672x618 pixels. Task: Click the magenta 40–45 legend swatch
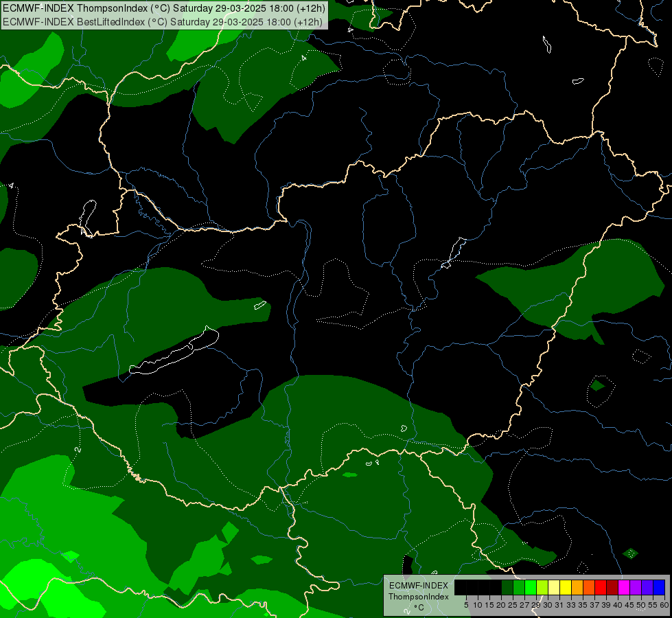(624, 587)
